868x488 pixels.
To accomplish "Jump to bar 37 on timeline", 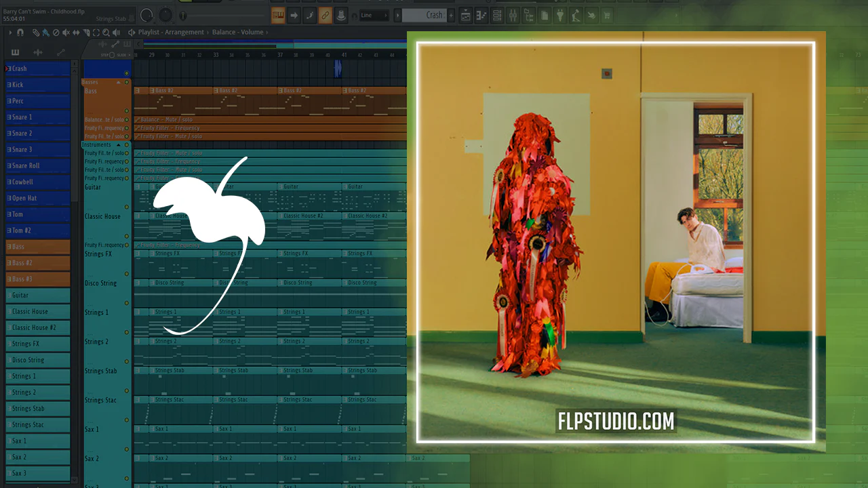I will point(280,54).
